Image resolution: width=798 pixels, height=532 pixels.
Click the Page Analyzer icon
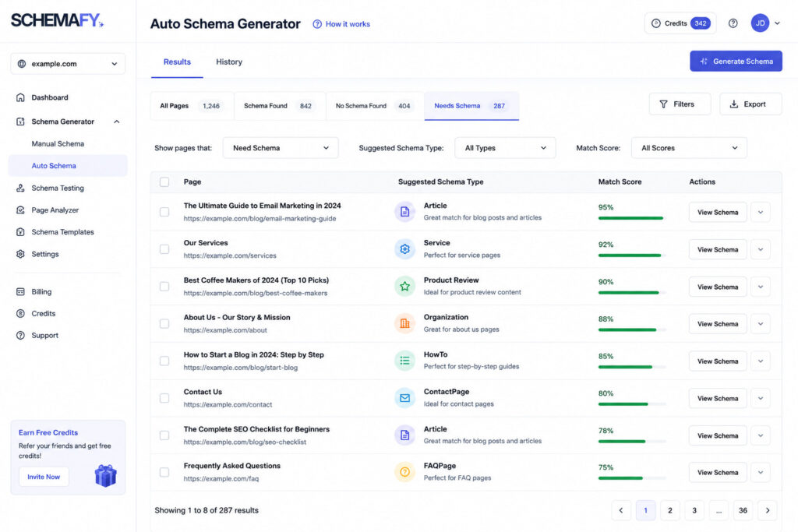coord(20,210)
